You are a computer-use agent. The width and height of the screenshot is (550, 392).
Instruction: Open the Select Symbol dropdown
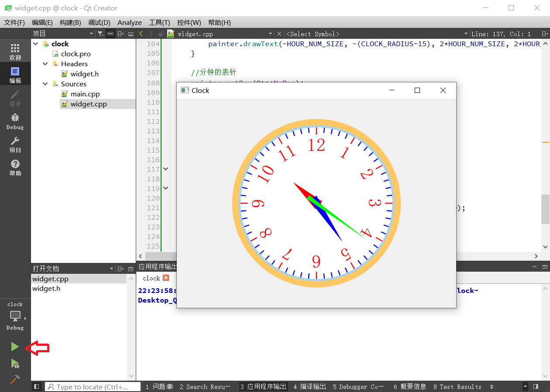click(375, 34)
